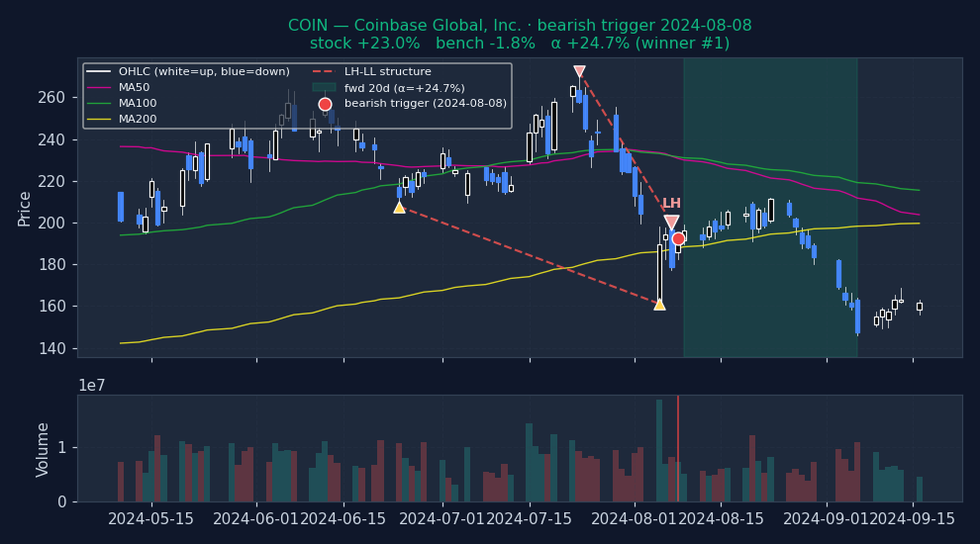This screenshot has height=544, width=980.
Task: Click the COIN chart title text
Action: click(520, 26)
